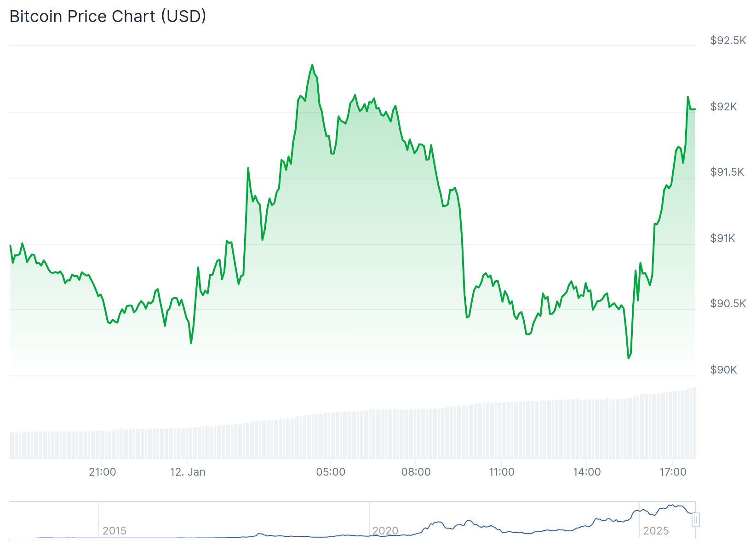Click the 11:00 time axis label
756x552 pixels.
[501, 472]
